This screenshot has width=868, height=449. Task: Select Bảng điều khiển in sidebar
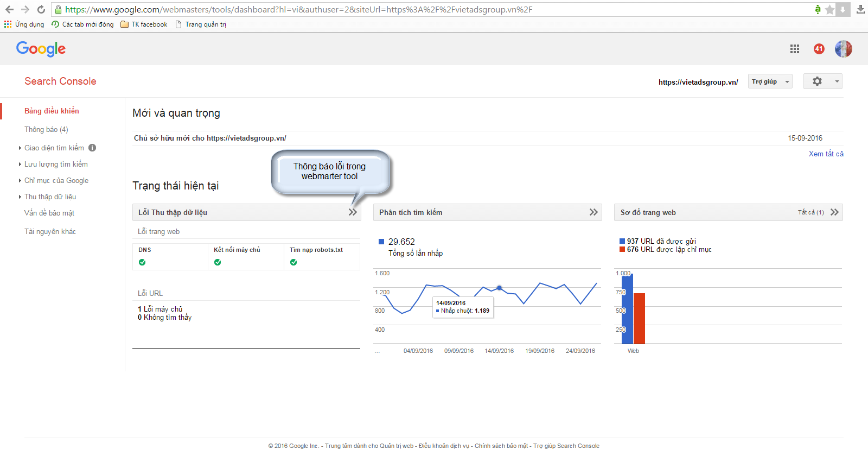52,111
